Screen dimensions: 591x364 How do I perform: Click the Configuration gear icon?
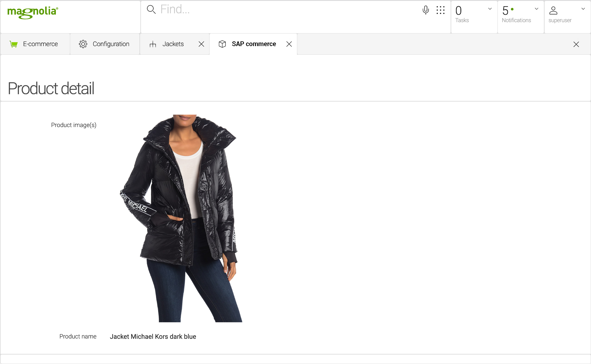pos(83,44)
